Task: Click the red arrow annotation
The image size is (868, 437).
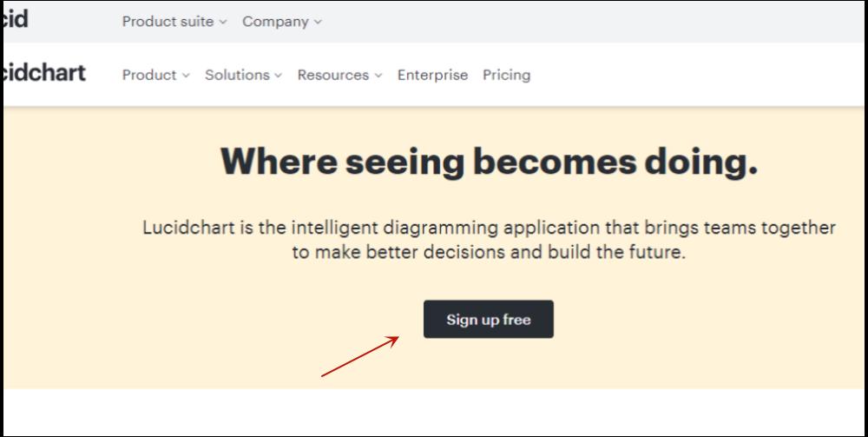Action: coord(360,356)
